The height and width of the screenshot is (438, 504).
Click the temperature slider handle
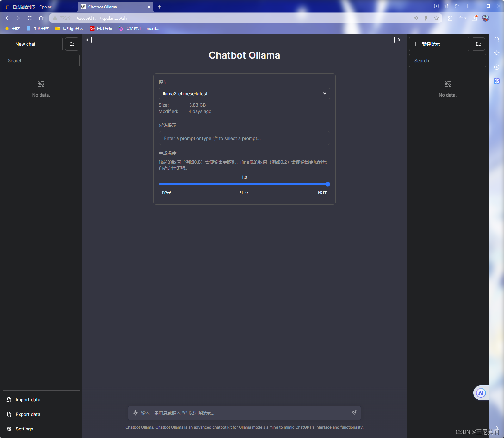click(x=328, y=184)
